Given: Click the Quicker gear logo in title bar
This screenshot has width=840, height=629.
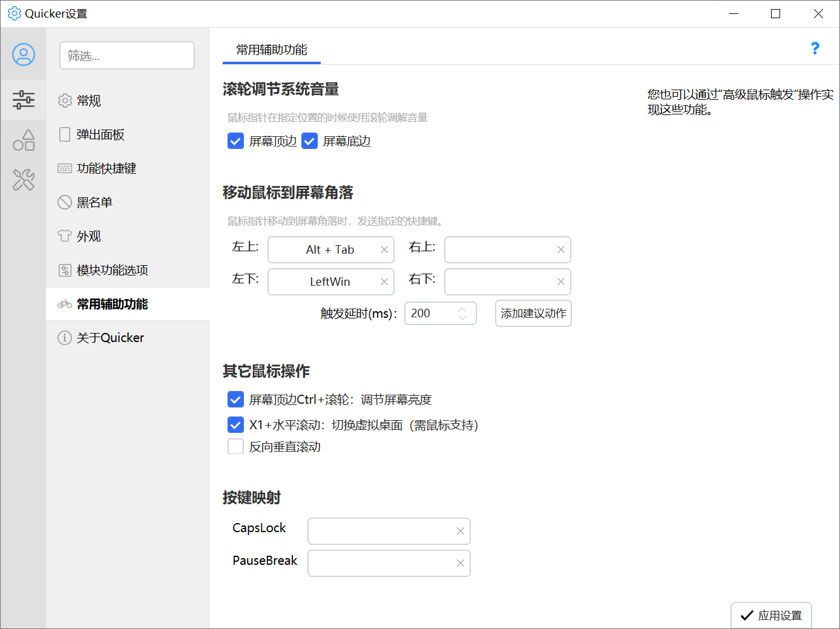Looking at the screenshot, I should point(14,13).
